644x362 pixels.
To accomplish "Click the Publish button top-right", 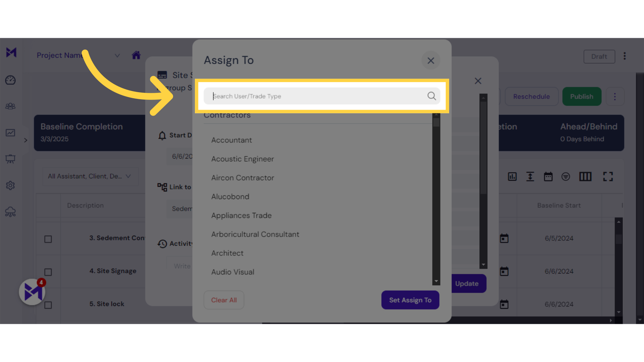I will 582,96.
